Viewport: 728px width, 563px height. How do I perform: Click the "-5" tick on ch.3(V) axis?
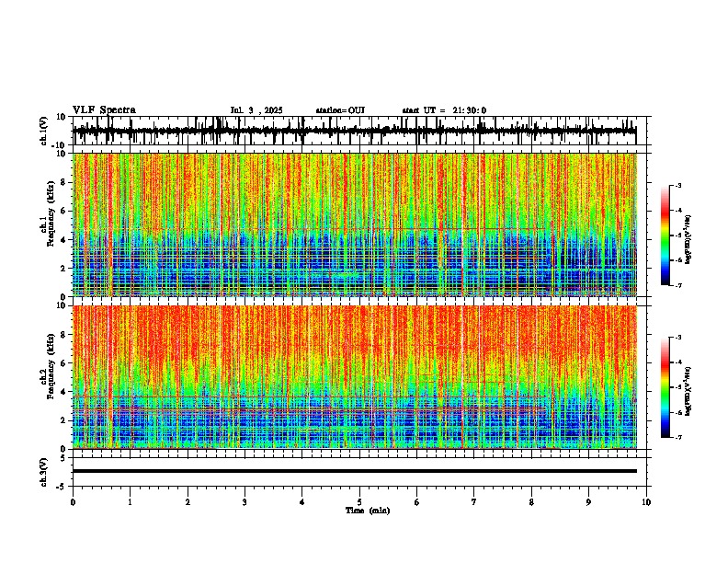63,487
